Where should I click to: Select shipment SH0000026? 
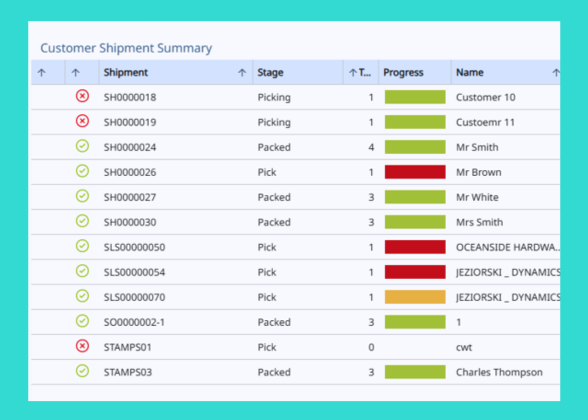130,172
